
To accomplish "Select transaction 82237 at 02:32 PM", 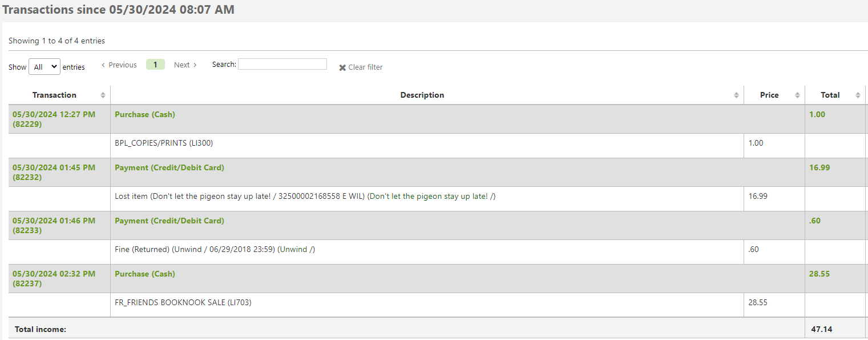I will pos(54,278).
